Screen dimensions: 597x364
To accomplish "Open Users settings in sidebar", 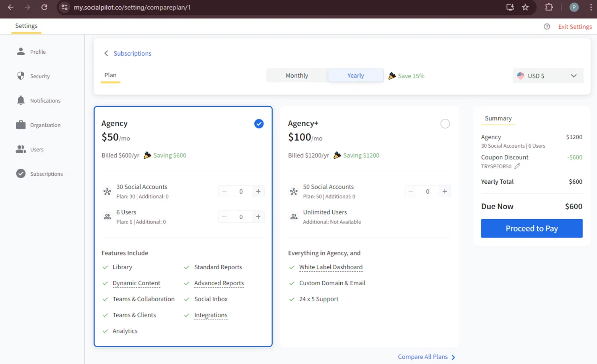I will 37,150.
